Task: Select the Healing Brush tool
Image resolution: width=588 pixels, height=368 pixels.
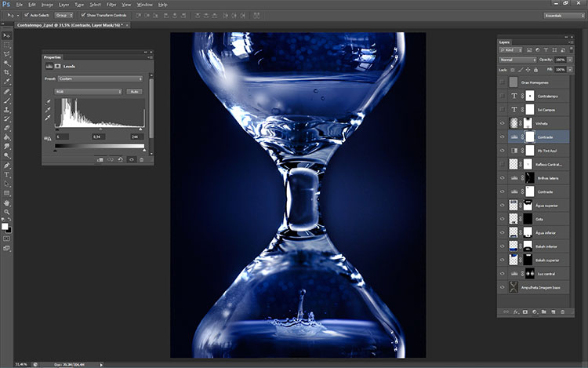Action: (x=7, y=92)
